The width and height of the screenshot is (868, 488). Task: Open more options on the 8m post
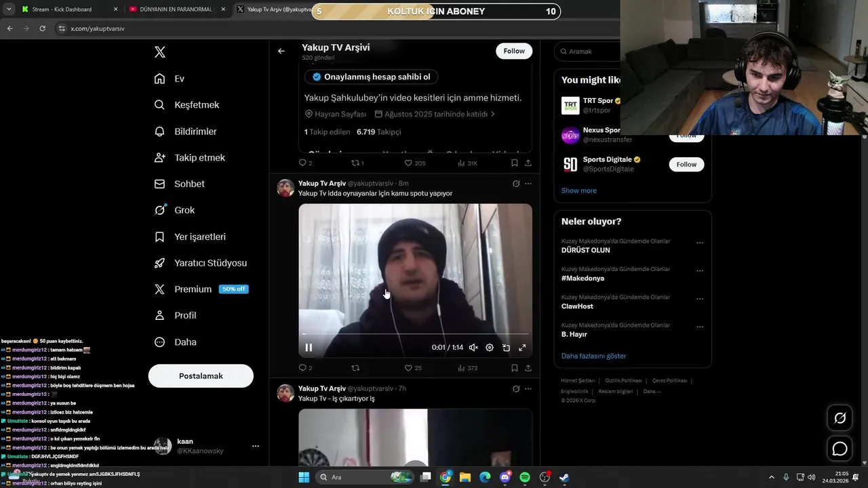click(x=528, y=184)
